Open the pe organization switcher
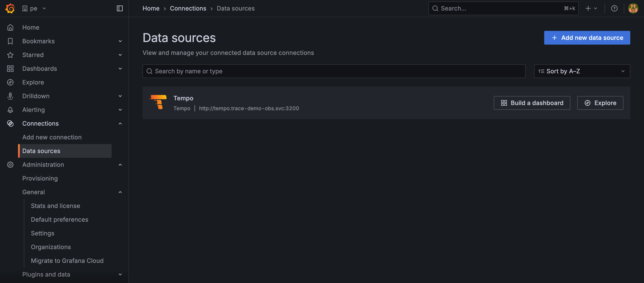 click(x=34, y=8)
